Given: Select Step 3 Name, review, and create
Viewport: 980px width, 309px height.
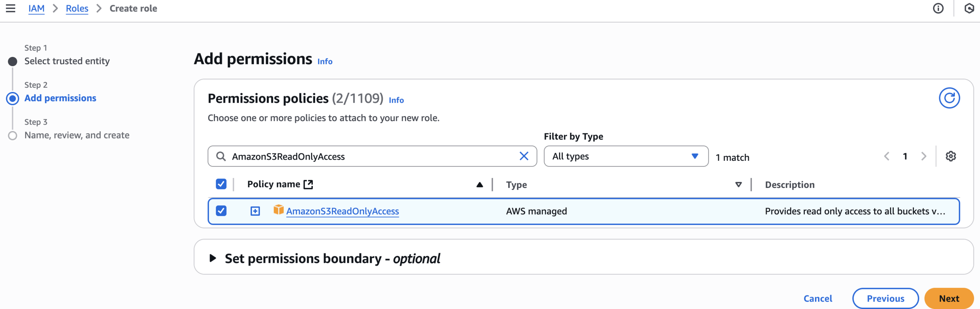Looking at the screenshot, I should click(x=77, y=135).
